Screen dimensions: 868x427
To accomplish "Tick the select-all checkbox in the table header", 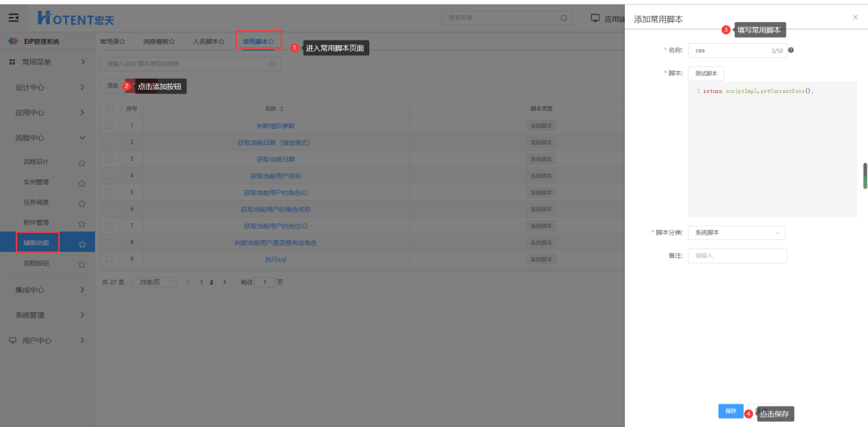I will pyautogui.click(x=110, y=109).
